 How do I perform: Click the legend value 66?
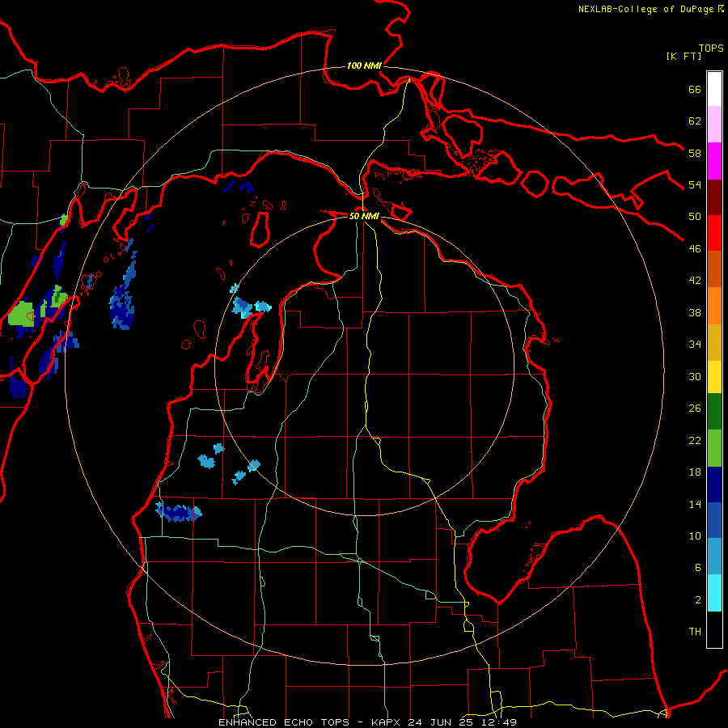coord(695,89)
